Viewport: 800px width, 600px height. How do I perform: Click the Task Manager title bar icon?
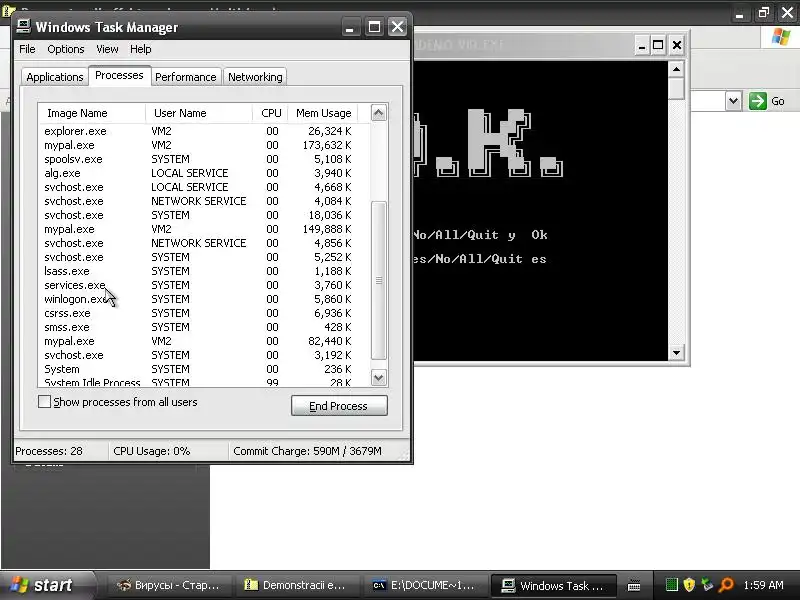click(23, 27)
